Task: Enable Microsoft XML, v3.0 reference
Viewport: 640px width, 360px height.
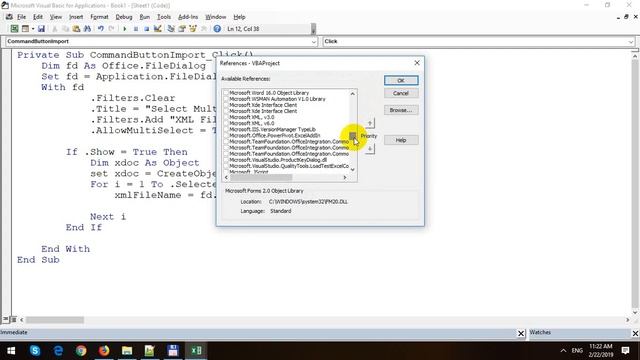Action: point(226,117)
